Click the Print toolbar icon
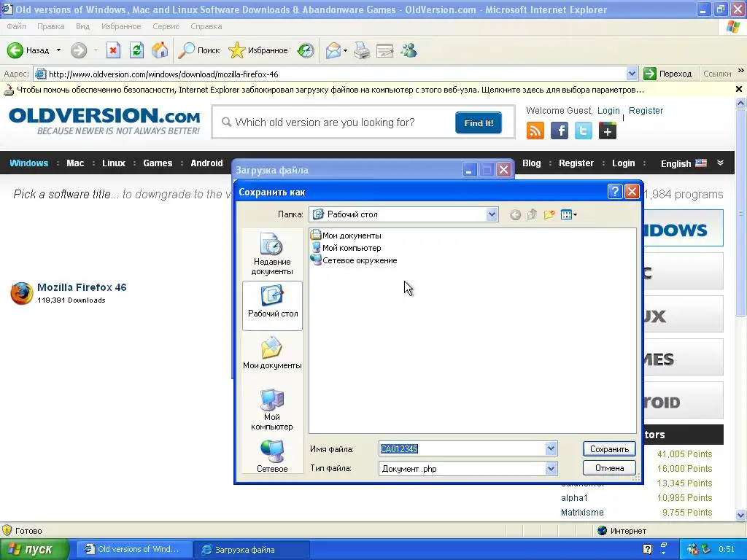 (362, 50)
